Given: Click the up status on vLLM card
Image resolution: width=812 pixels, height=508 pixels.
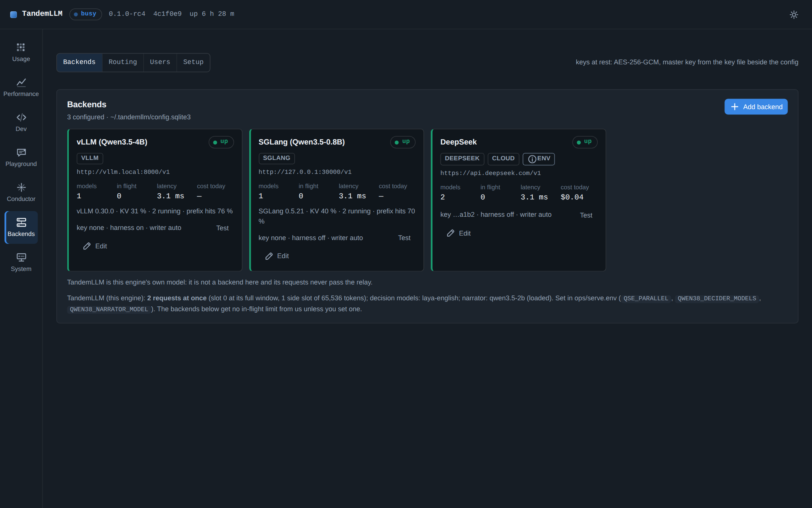Looking at the screenshot, I should [x=221, y=142].
